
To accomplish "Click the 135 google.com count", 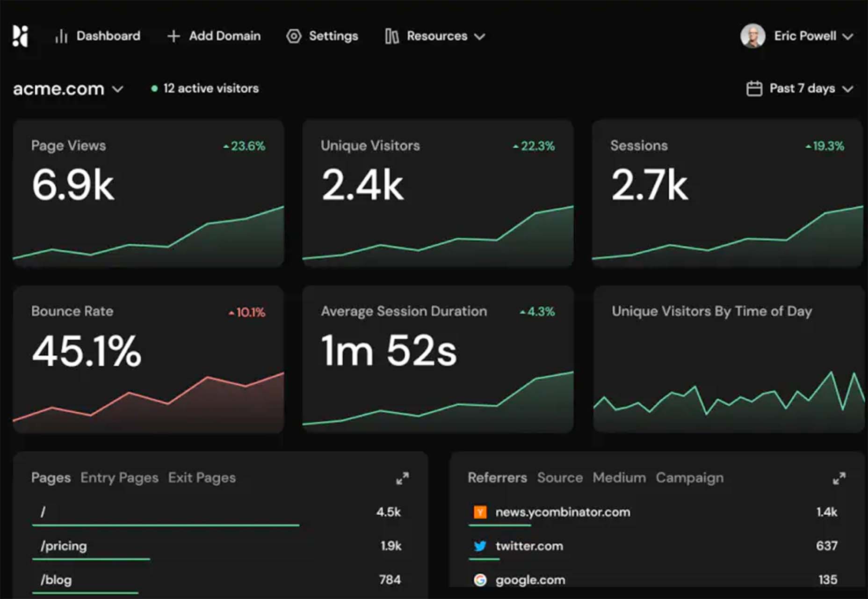I will click(828, 580).
